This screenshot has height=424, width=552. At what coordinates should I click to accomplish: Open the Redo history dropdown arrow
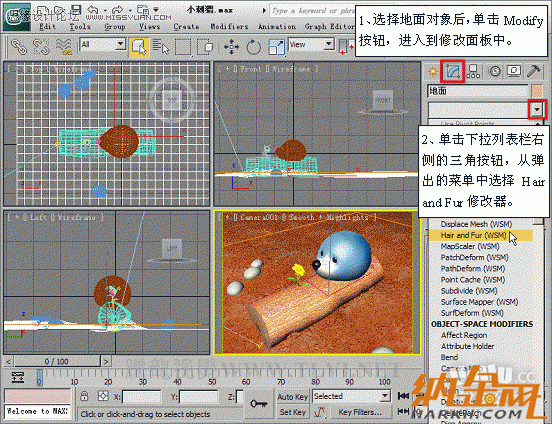(x=130, y=10)
